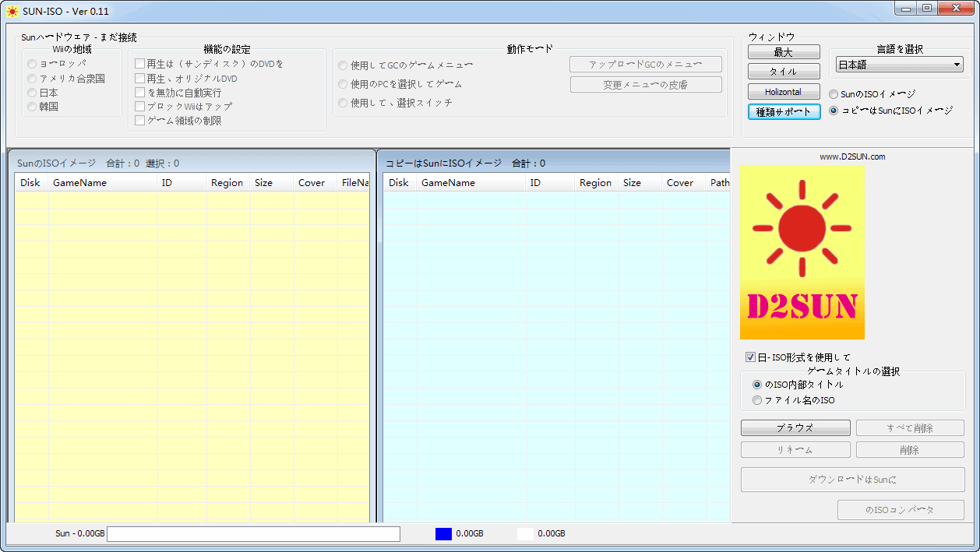This screenshot has width=980, height=552.
Task: Click the 最大 window button
Action: [784, 52]
